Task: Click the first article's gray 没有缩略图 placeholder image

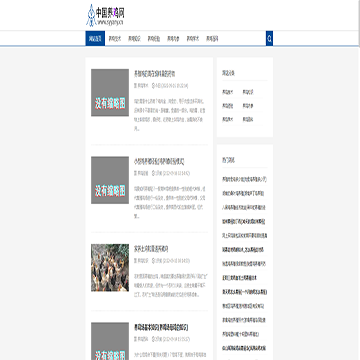Action: (110, 93)
